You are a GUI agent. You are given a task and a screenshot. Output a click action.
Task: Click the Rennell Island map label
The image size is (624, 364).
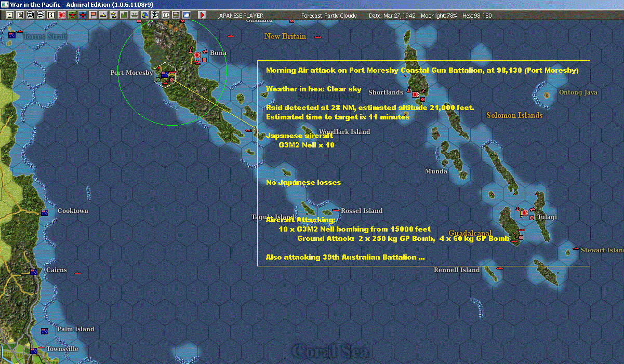pyautogui.click(x=457, y=270)
